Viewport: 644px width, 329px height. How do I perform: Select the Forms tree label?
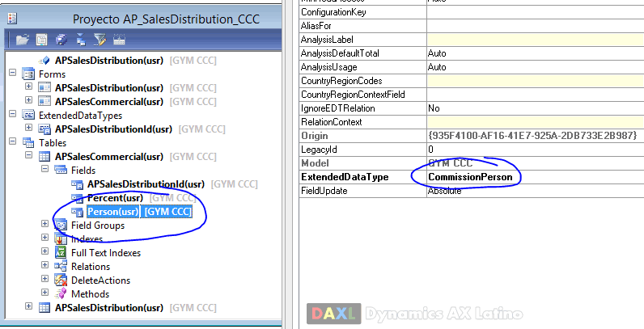pyautogui.click(x=52, y=74)
